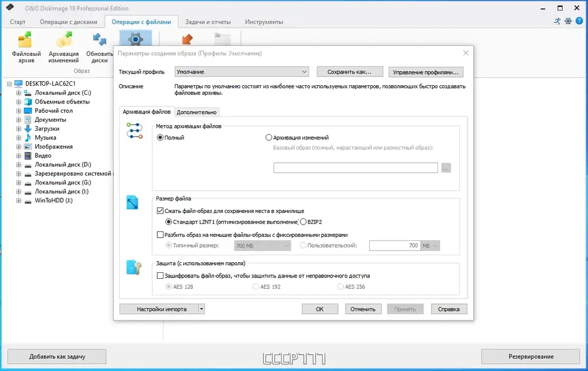Click the Обновить диски icon
Image resolution: width=588 pixels, height=371 pixels.
(x=99, y=48)
